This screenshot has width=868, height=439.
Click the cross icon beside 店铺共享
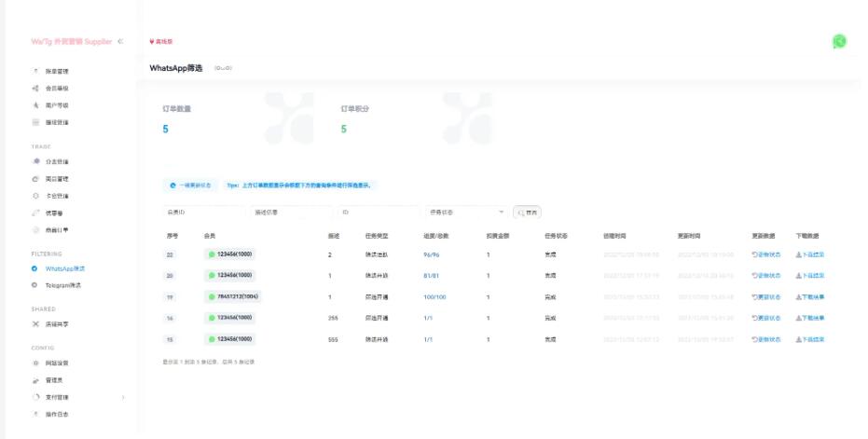click(x=35, y=323)
